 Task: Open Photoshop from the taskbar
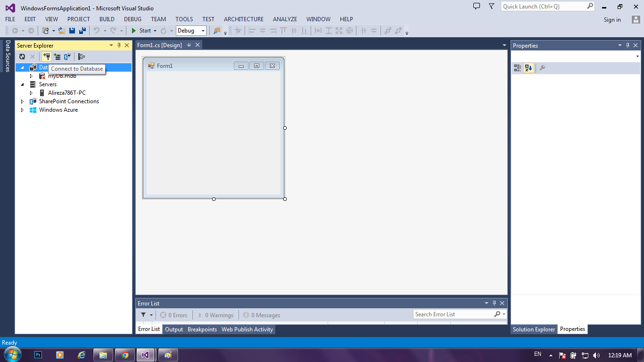[39, 355]
